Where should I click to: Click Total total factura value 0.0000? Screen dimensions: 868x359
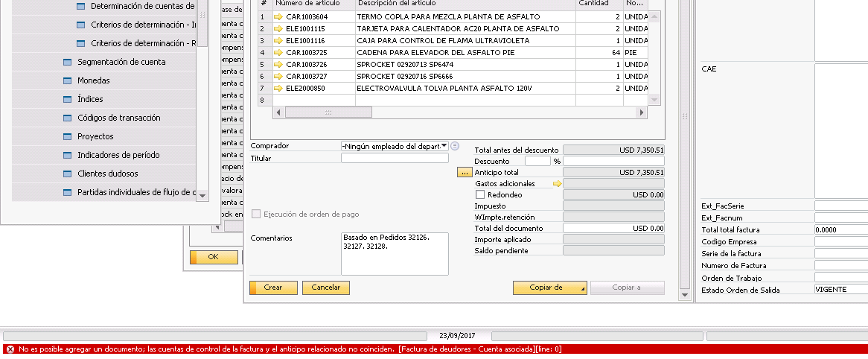click(x=841, y=230)
